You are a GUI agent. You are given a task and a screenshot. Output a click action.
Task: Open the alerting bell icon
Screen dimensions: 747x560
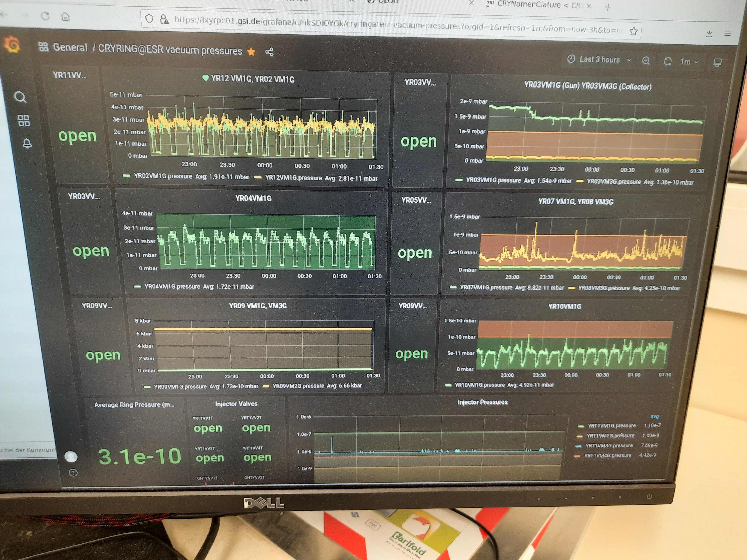(27, 143)
